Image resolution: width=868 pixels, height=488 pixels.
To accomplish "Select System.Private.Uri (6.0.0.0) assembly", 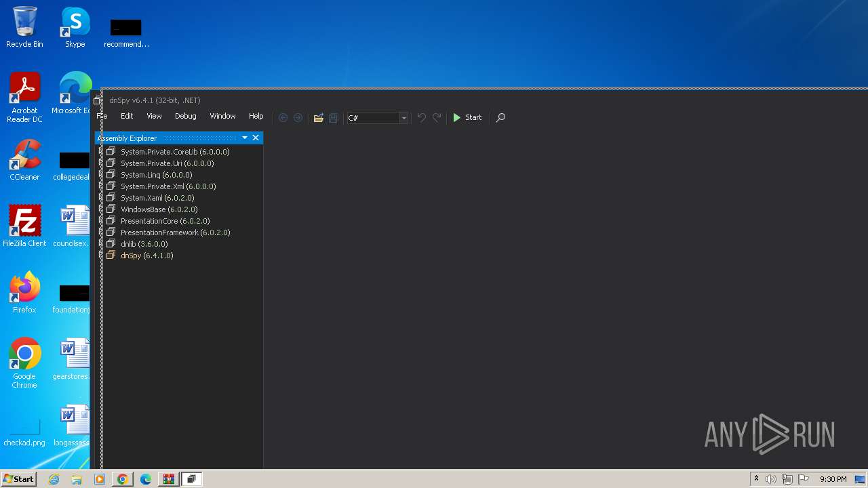I will 167,163.
